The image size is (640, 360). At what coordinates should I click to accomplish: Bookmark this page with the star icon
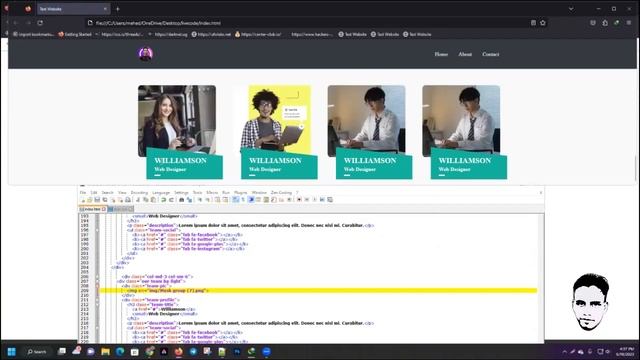tap(543, 23)
